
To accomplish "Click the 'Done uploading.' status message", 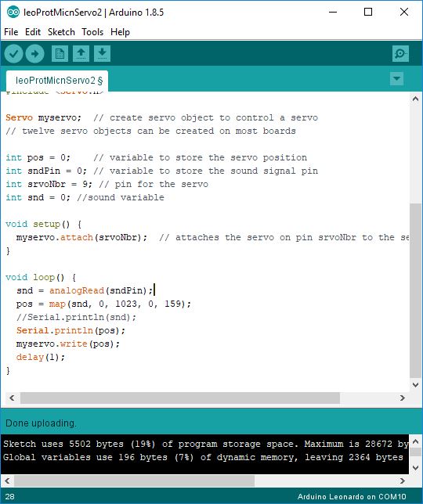I will (42, 423).
